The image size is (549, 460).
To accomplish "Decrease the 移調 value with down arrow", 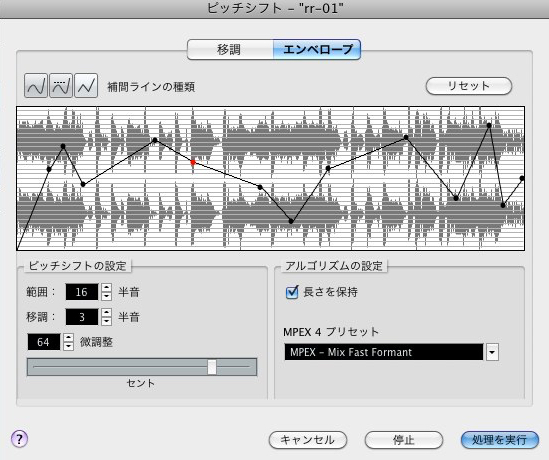I will click(x=106, y=321).
